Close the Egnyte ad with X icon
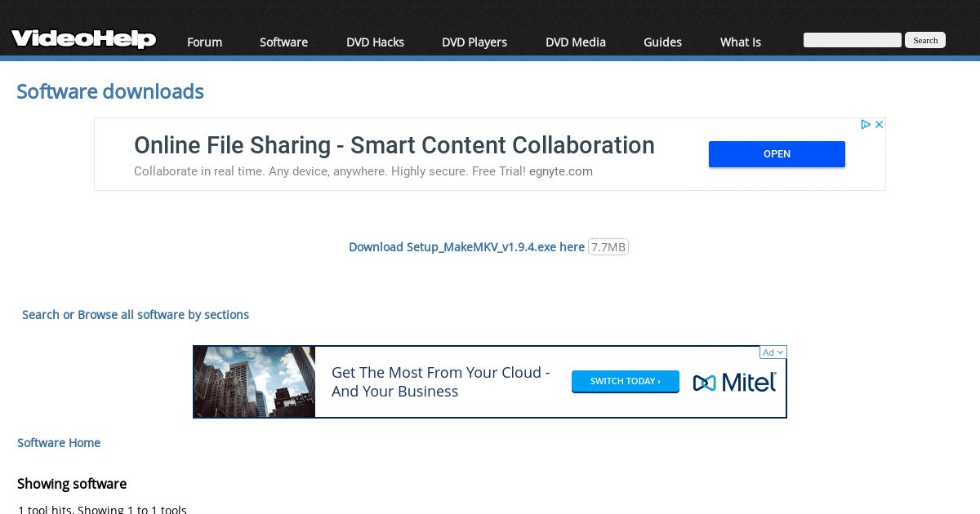Screen dimensions: 980x514 pos(880,125)
